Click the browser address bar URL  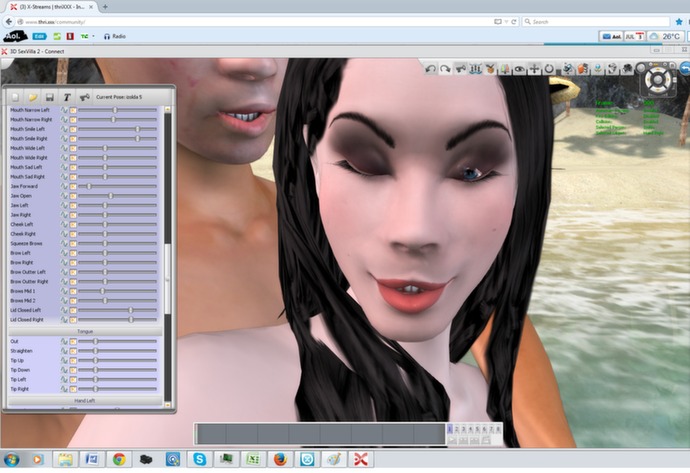tap(55, 22)
